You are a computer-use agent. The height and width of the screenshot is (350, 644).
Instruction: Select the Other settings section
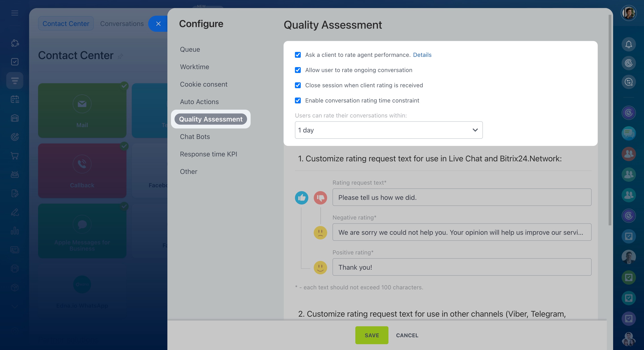[188, 172]
